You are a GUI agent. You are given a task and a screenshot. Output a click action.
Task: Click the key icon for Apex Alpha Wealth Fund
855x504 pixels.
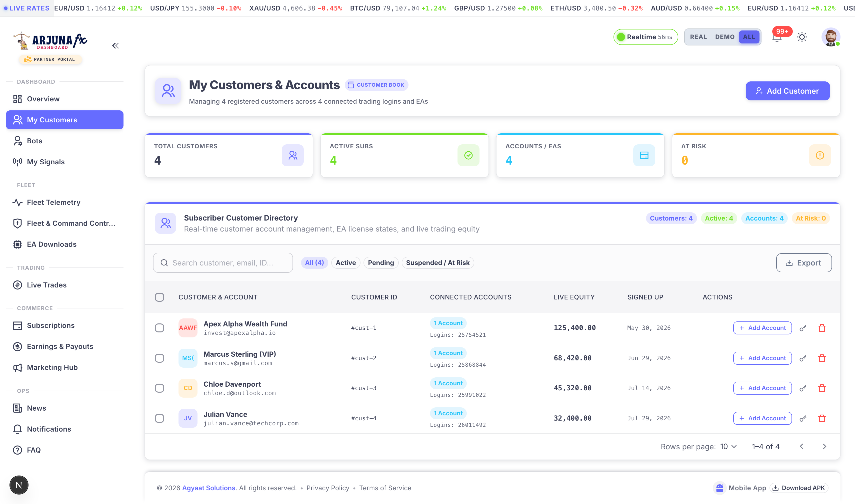click(x=803, y=328)
